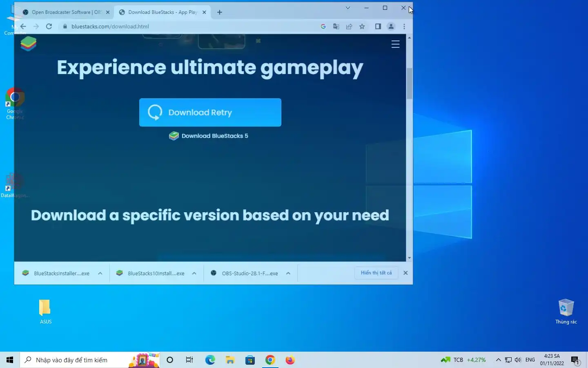Image resolution: width=588 pixels, height=368 pixels.
Task: Open the volume control in the tray
Action: [518, 360]
